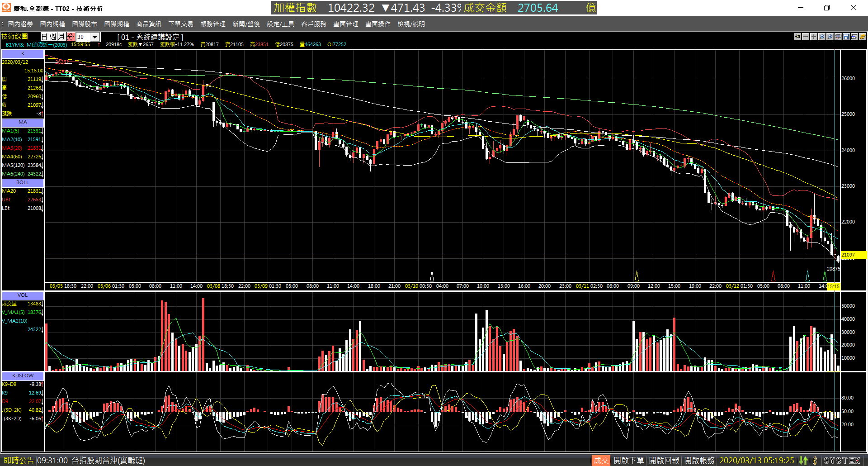
Task: Click the save floppy disk icon
Action: pyautogui.click(x=846, y=37)
